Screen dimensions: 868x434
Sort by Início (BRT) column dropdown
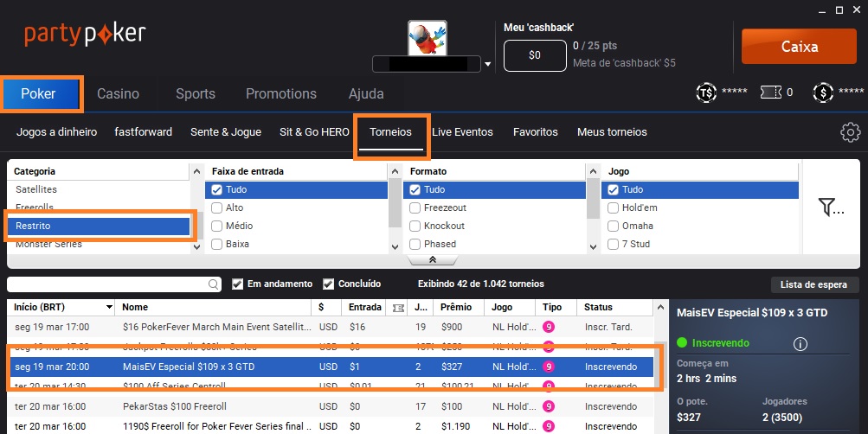(x=109, y=307)
